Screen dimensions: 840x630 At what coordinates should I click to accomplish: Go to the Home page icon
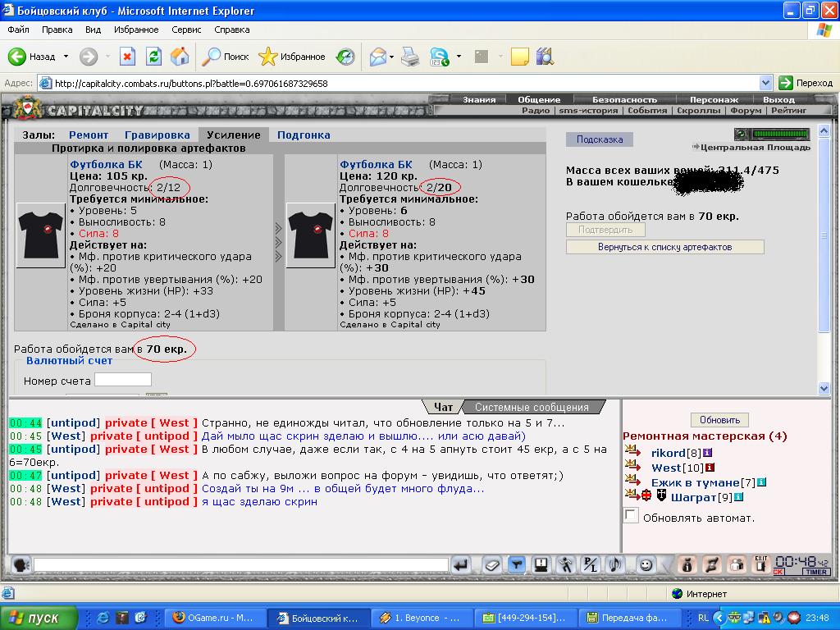click(x=180, y=57)
